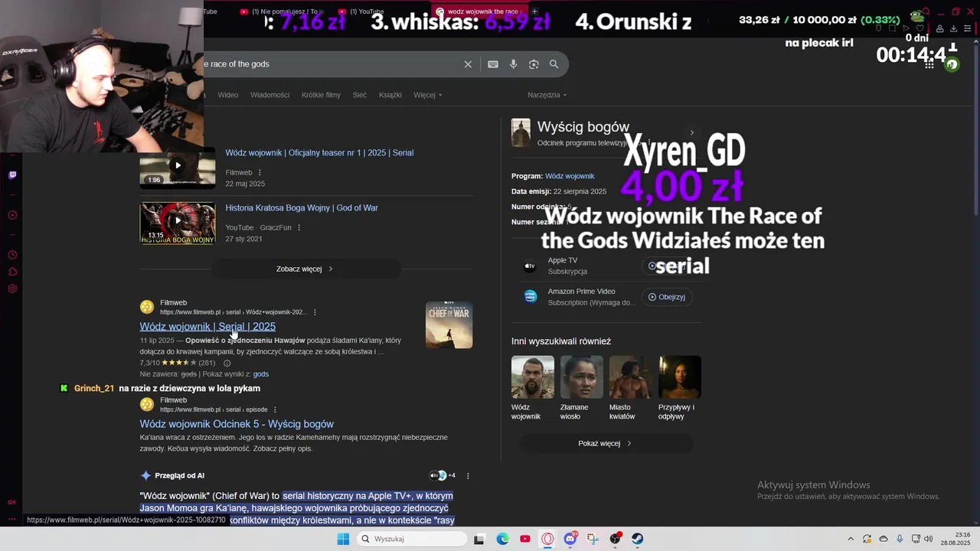Open the volume control in system tray
Image resolution: width=980 pixels, height=551 pixels.
pos(929,539)
